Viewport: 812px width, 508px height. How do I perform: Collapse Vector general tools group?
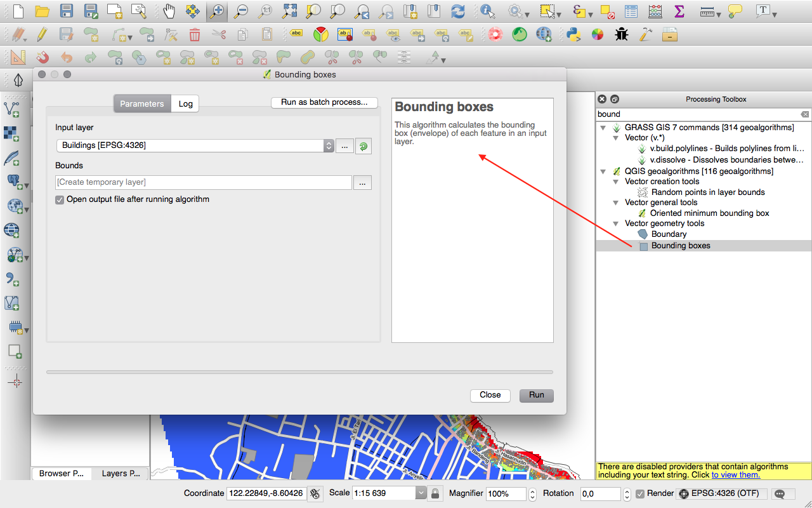pos(616,203)
